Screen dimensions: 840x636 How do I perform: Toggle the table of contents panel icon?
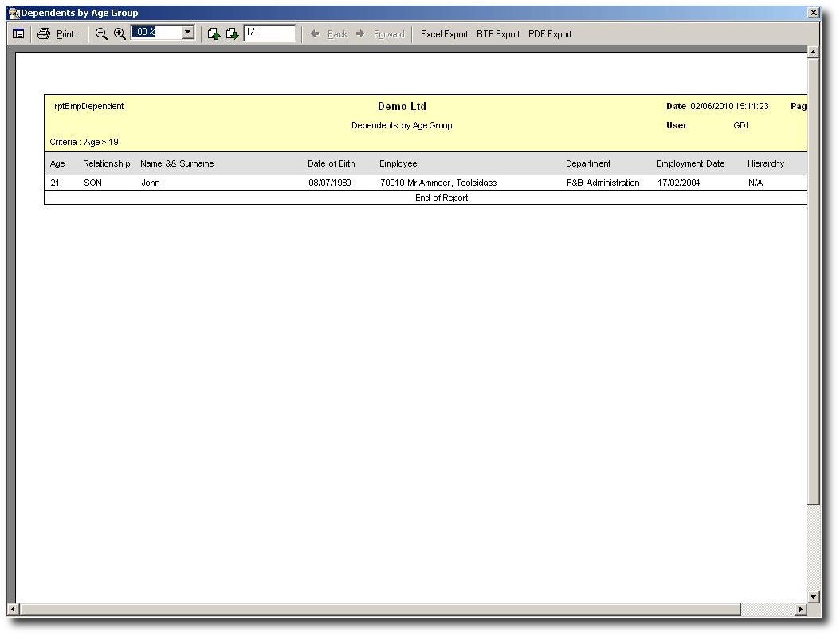click(x=18, y=34)
